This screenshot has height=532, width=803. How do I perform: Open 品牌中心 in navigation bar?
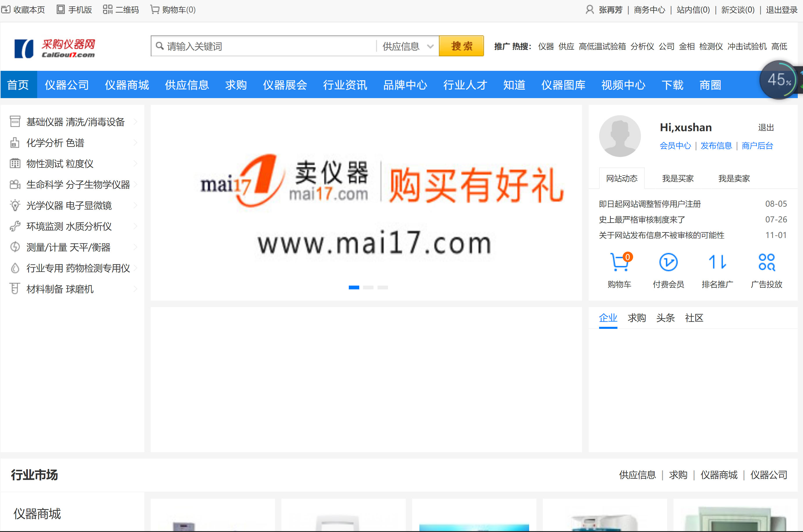(x=405, y=84)
